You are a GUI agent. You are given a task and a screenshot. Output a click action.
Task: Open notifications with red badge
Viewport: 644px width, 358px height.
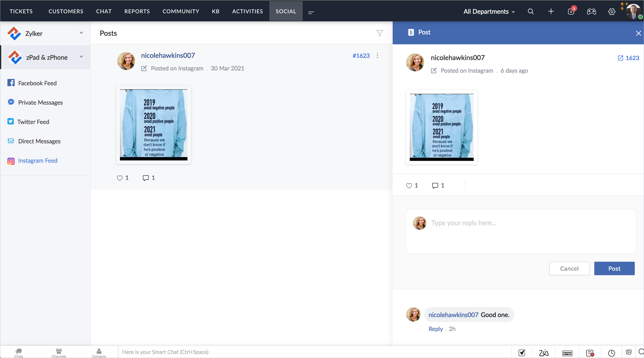click(571, 11)
